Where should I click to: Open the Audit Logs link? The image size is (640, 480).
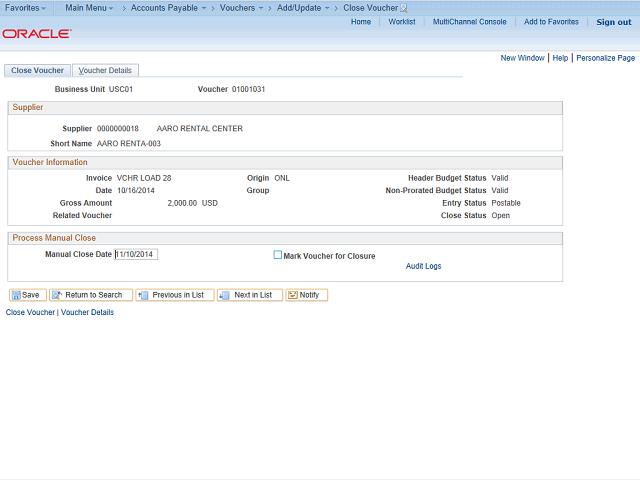(423, 266)
